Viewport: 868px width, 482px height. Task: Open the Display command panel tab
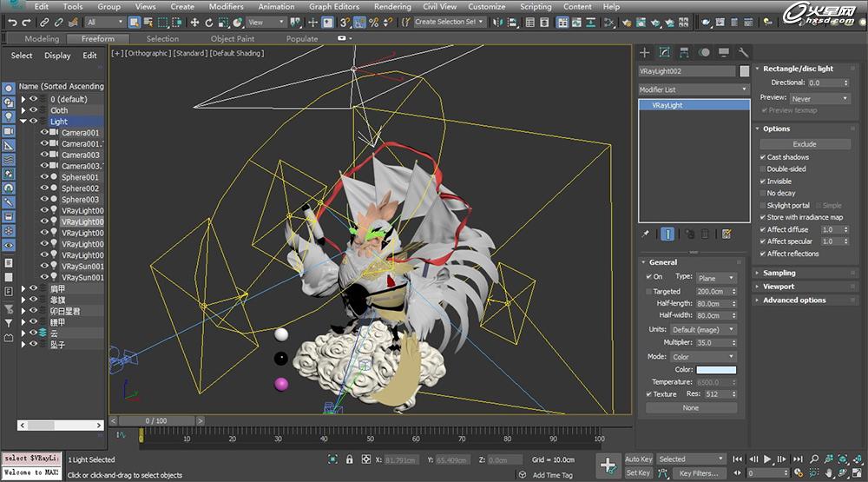click(724, 52)
